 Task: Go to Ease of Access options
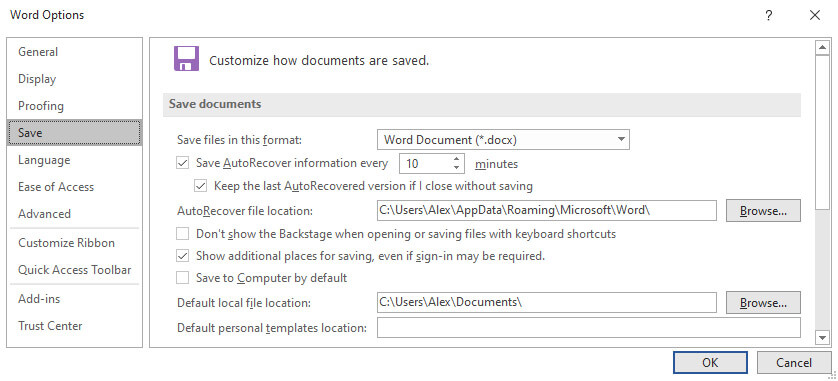point(74,186)
